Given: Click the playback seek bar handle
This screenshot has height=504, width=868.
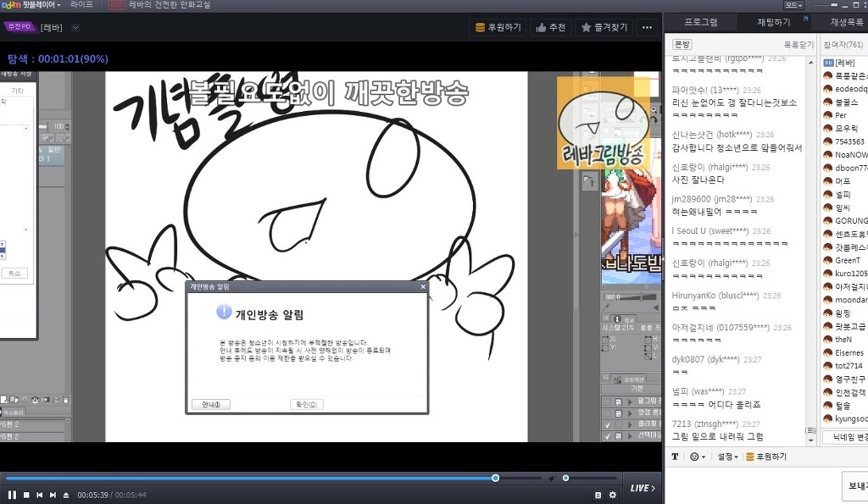Looking at the screenshot, I should tap(496, 479).
